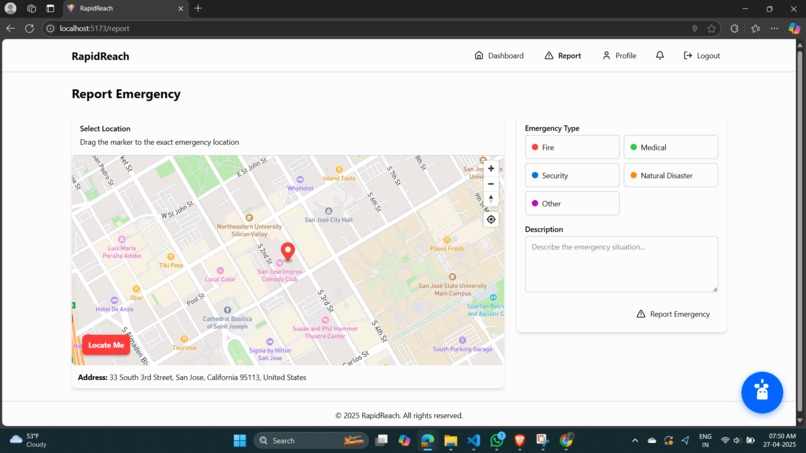Viewport: 806px width, 453px height.
Task: Open Visual Studio Code from taskbar
Action: pos(473,441)
